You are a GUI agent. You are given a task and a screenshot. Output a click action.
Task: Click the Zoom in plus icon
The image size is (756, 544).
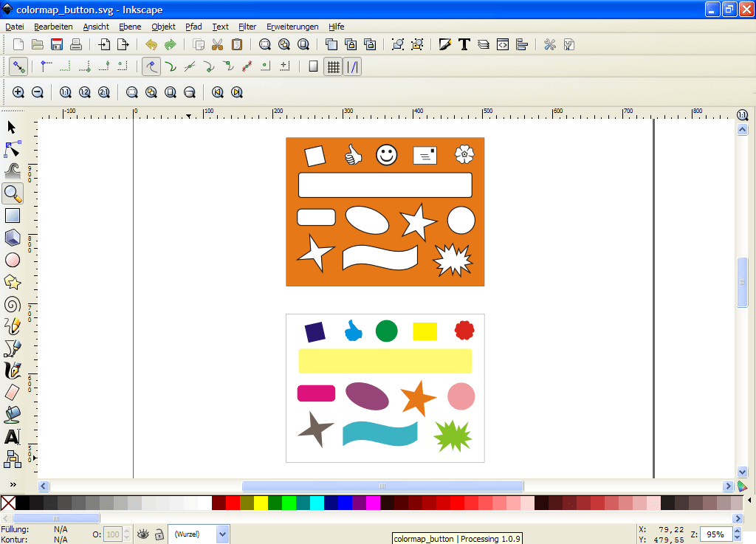pyautogui.click(x=18, y=92)
